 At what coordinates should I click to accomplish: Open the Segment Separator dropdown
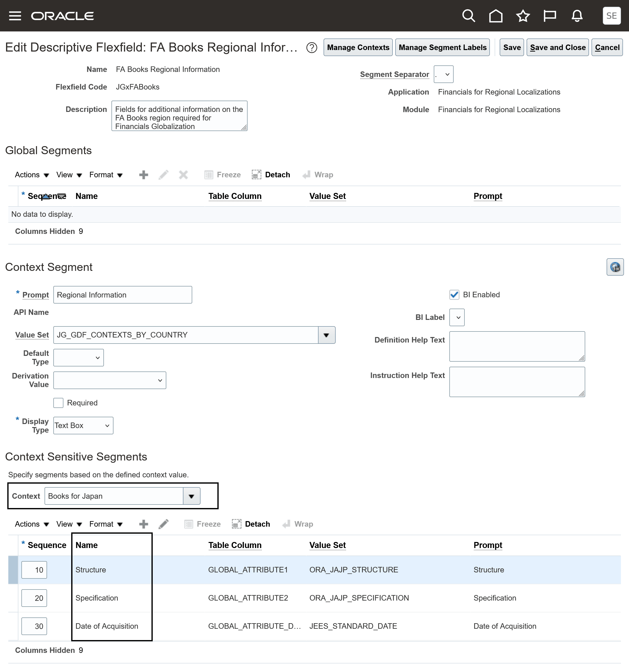pyautogui.click(x=443, y=74)
